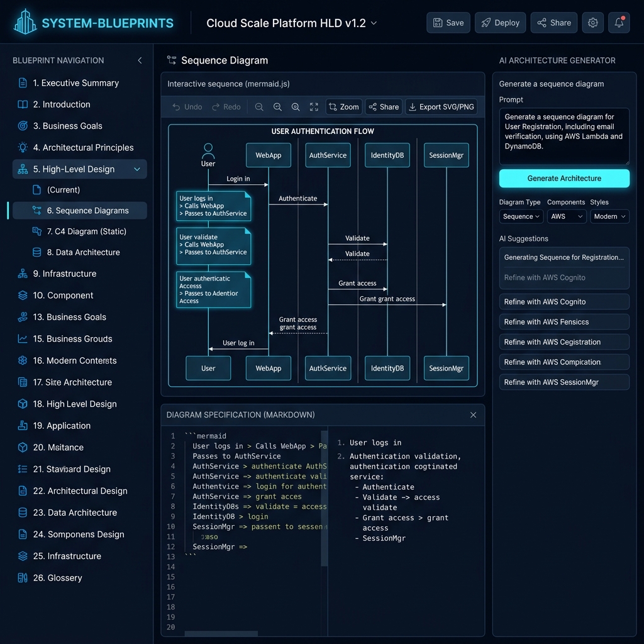Screen dimensions: 644x644
Task: Click the 'User logs in' note
Action: tap(214, 206)
